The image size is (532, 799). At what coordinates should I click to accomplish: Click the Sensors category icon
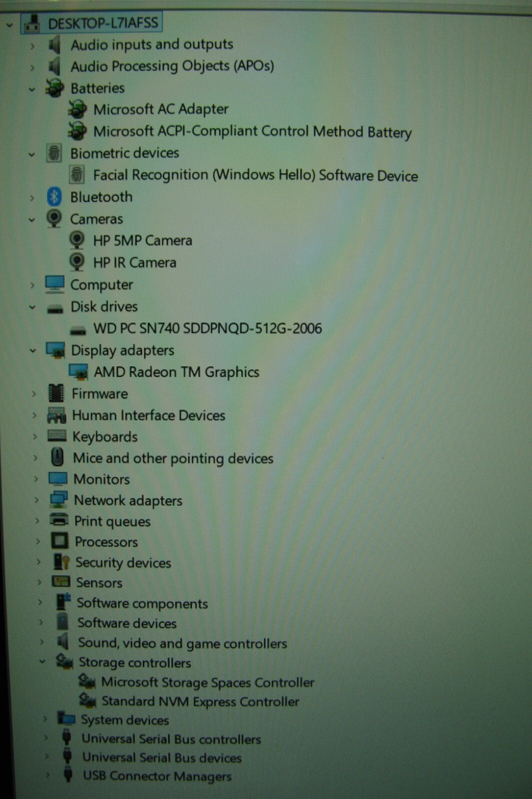[x=61, y=582]
